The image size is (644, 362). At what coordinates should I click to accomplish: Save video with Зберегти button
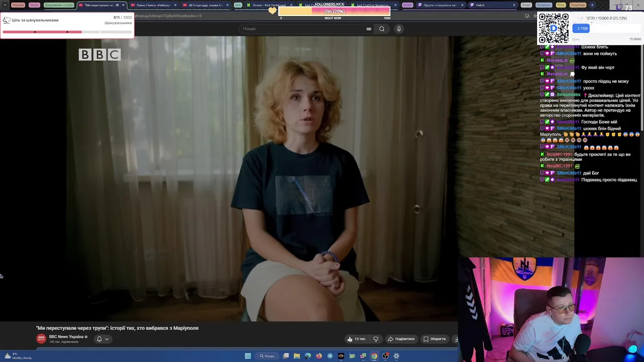[435, 339]
